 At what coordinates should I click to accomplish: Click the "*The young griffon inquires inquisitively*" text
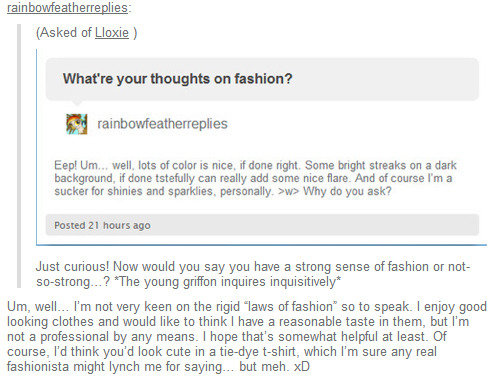(x=227, y=282)
